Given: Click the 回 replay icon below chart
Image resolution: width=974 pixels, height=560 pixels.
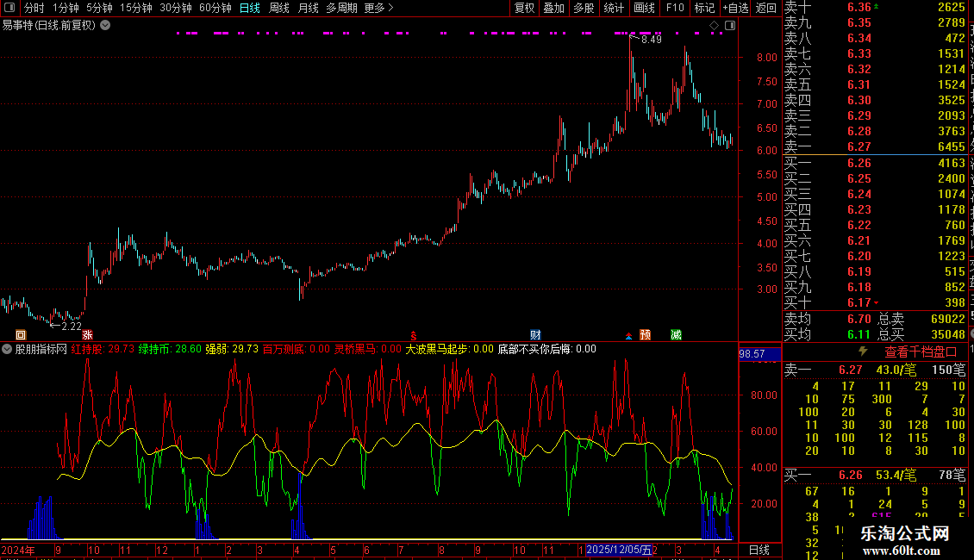Looking at the screenshot, I should [x=21, y=334].
